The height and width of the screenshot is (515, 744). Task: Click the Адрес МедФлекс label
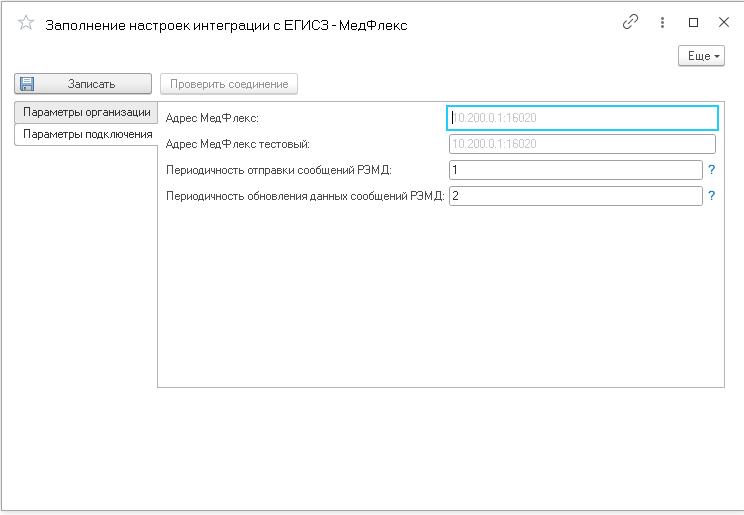(212, 118)
